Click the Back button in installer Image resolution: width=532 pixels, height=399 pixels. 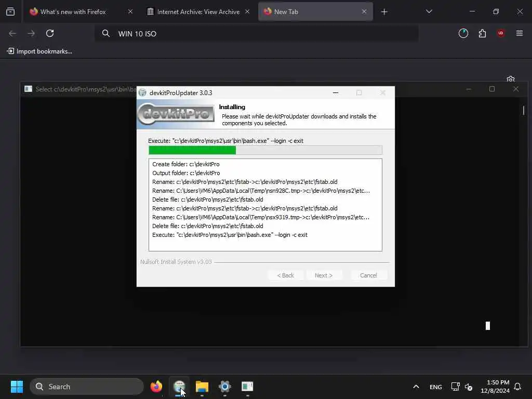285,275
